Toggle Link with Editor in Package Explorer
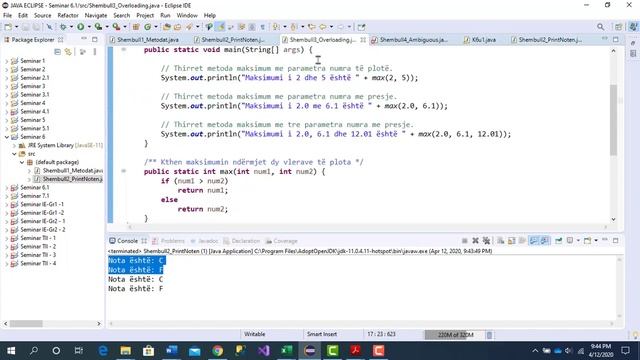This screenshot has height=360, width=640. point(68,52)
